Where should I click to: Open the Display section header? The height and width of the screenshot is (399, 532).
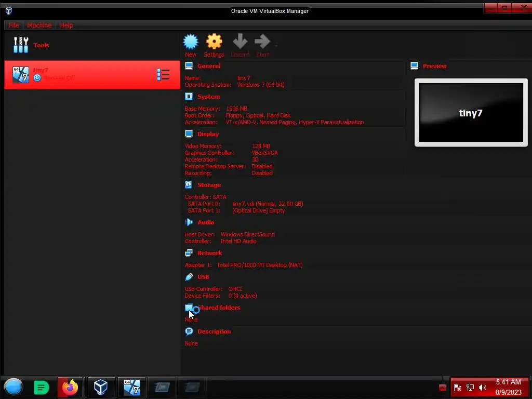pos(208,134)
